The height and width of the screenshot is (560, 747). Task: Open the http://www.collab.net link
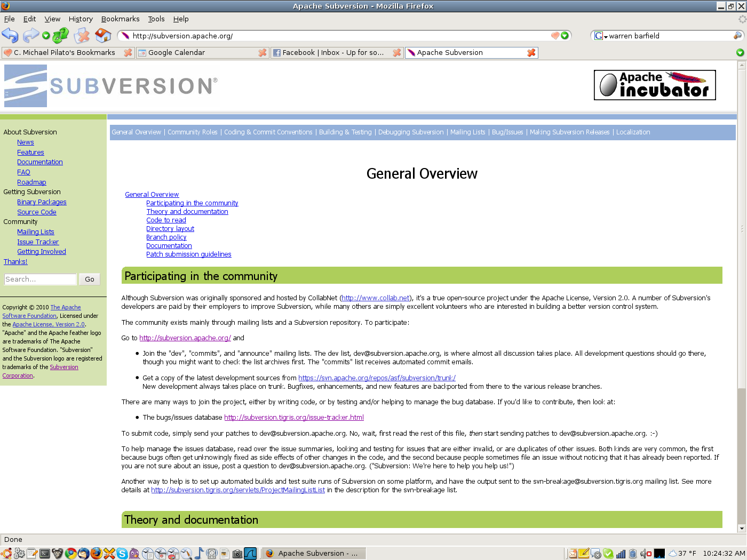pos(376,298)
